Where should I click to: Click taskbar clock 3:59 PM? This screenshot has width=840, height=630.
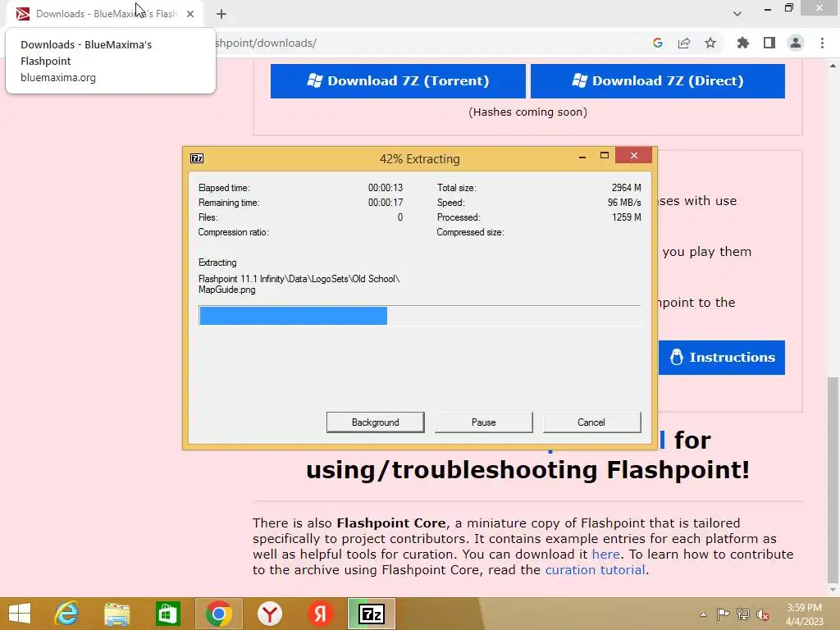(x=804, y=608)
